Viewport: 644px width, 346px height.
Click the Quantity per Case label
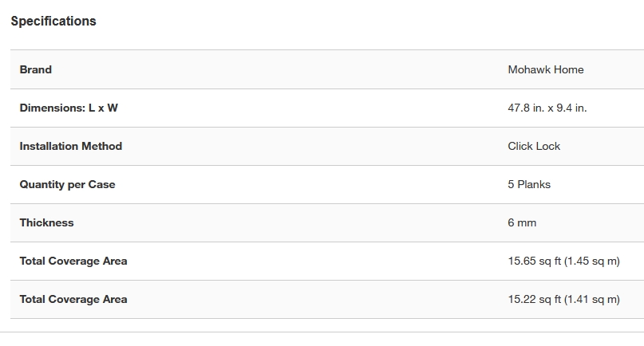coord(68,184)
